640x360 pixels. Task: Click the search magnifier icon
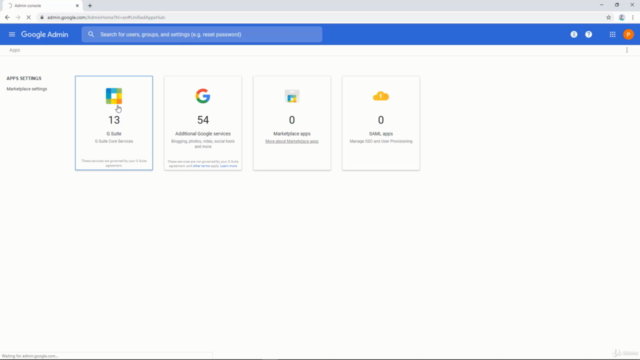[x=91, y=34]
